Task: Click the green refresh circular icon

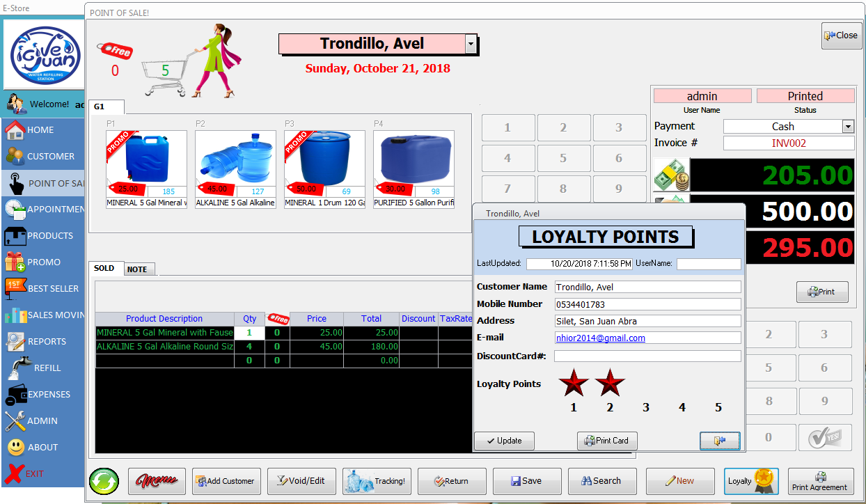Action: [x=104, y=481]
